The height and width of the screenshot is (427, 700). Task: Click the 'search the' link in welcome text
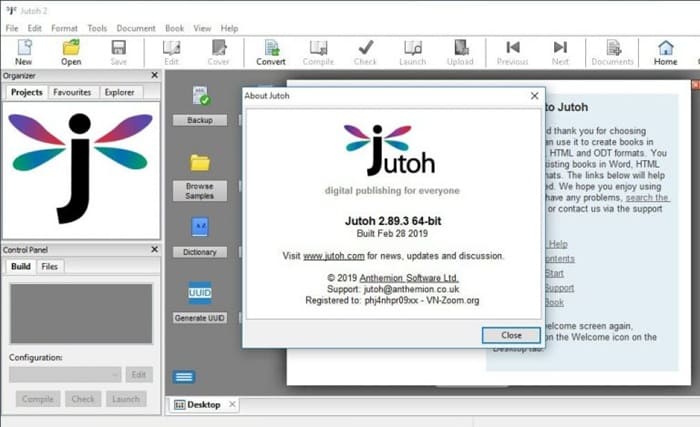coord(647,197)
